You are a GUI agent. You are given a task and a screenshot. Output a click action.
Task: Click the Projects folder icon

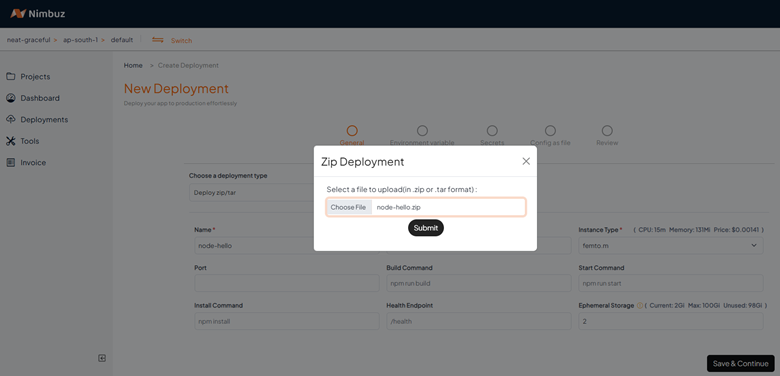(10, 77)
